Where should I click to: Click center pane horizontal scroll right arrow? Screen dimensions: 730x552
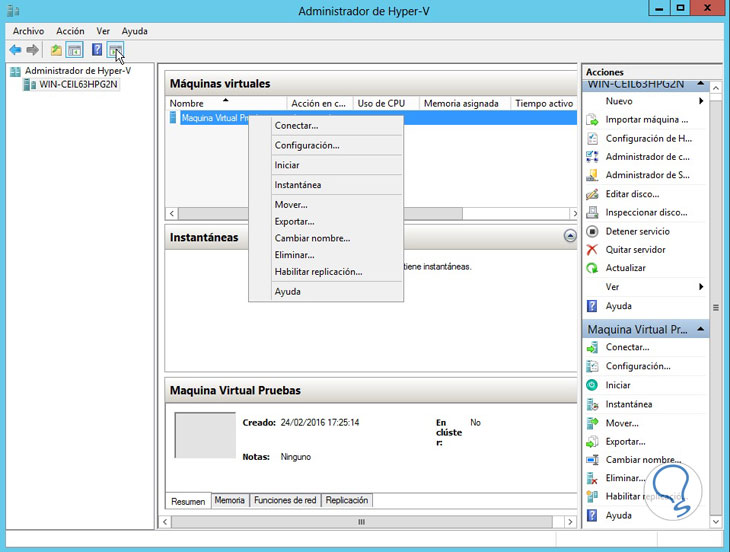570,522
